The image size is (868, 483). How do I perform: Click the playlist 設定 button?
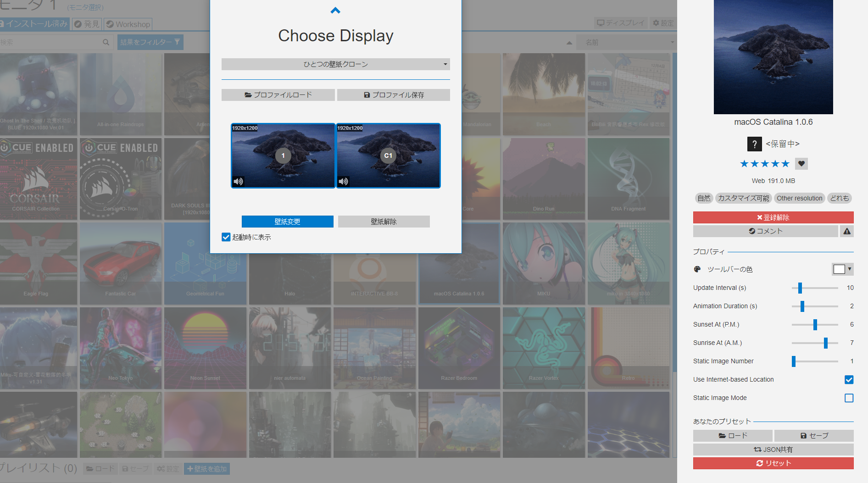tap(168, 469)
